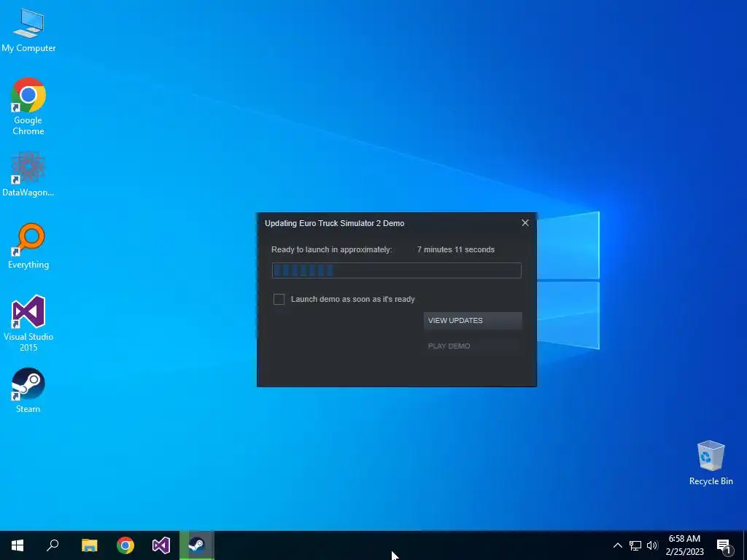Open Chrome from the taskbar
The height and width of the screenshot is (560, 747).
[125, 545]
